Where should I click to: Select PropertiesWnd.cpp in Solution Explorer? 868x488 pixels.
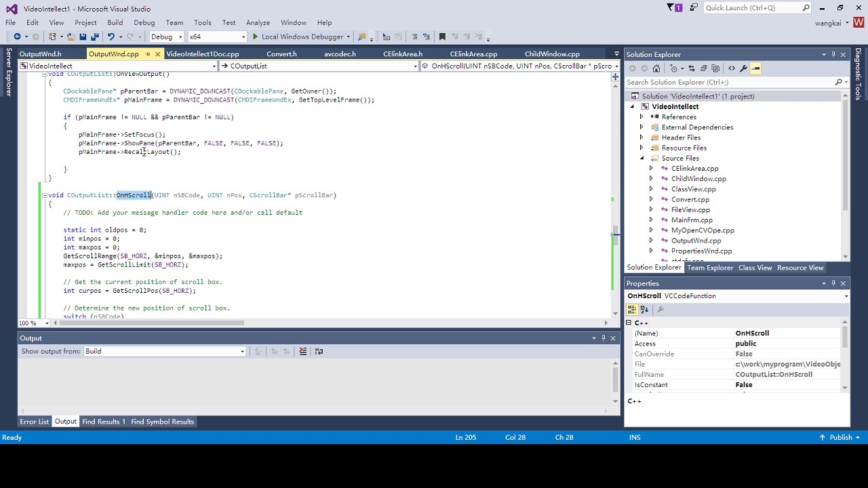coord(701,251)
